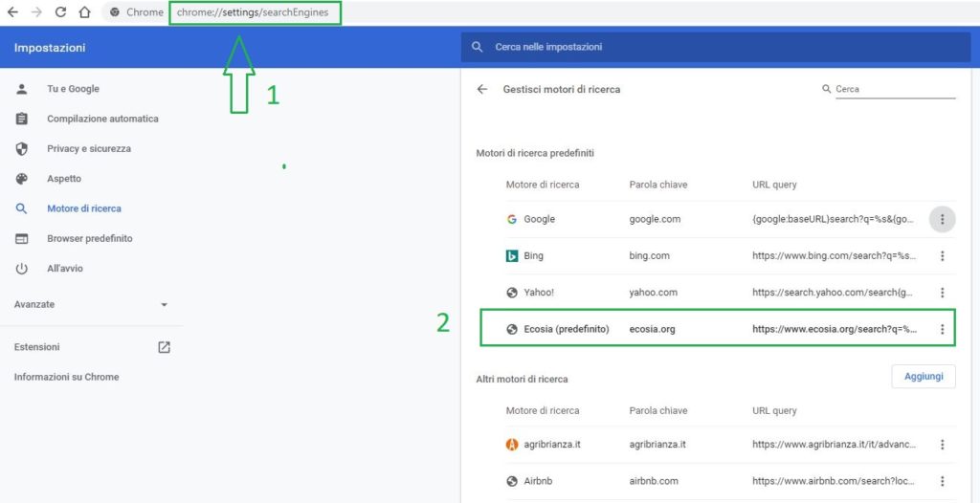Click the Aspetto palette icon
Image resolution: width=980 pixels, height=503 pixels.
coord(22,179)
